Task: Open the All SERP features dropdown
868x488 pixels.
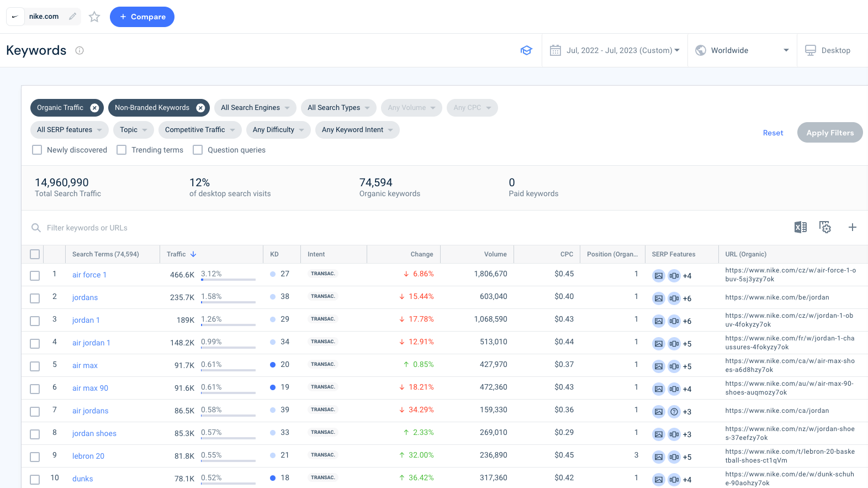Action: click(69, 130)
